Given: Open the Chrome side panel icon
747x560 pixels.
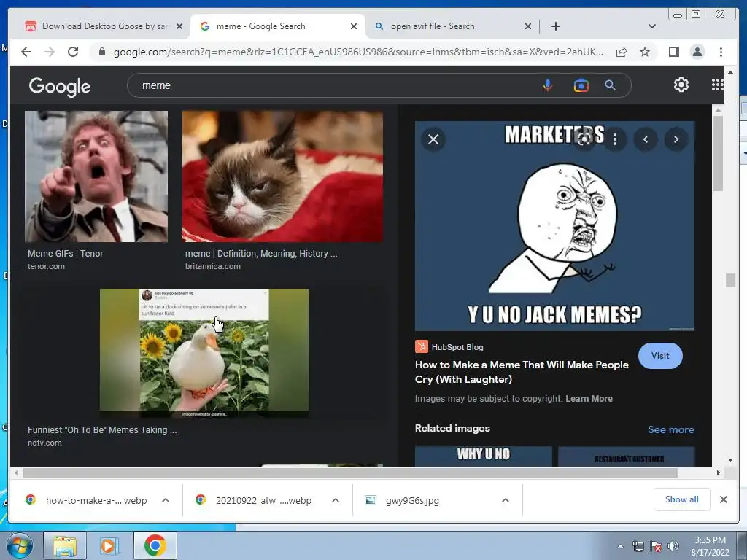Looking at the screenshot, I should [673, 52].
